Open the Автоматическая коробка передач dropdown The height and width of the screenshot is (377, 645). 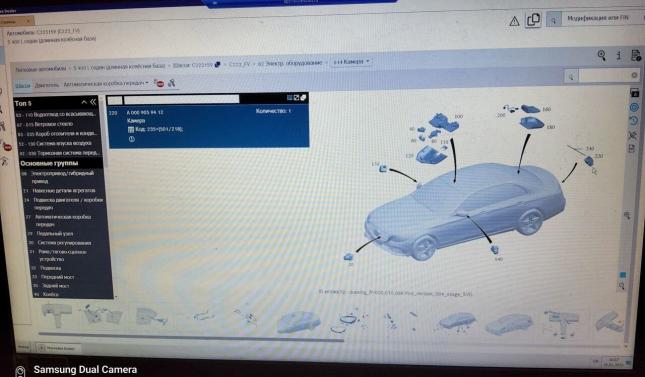click(106, 84)
